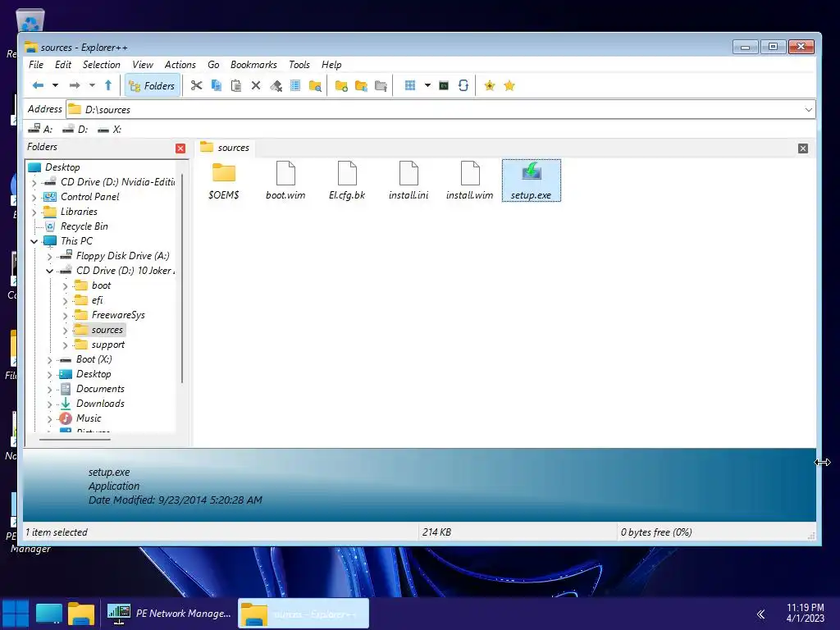Open the Help menu
The width and height of the screenshot is (840, 630).
point(331,65)
